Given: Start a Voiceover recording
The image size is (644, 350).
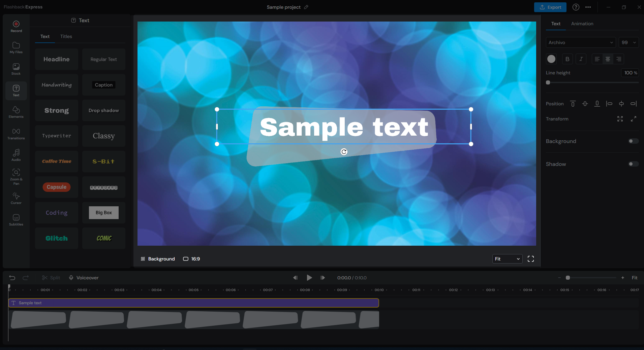Looking at the screenshot, I should pos(84,278).
